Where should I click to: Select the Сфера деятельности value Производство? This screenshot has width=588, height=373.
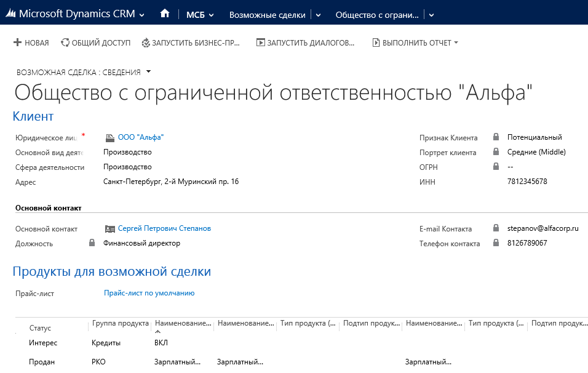127,167
